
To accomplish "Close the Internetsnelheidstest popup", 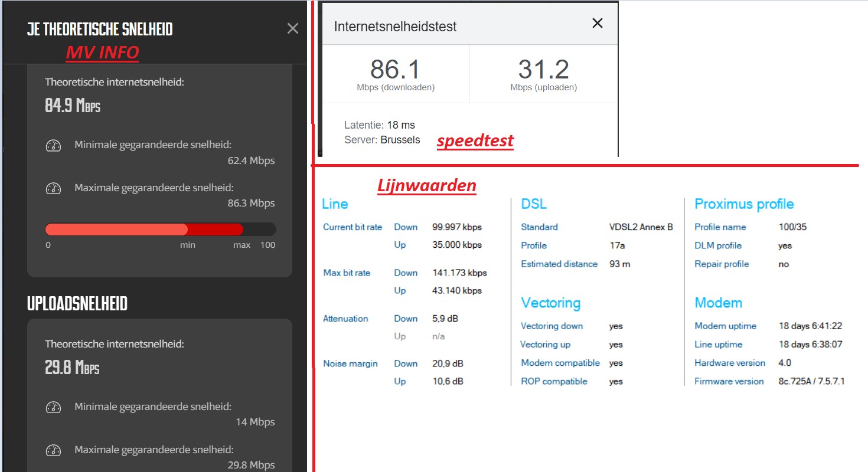I will [598, 23].
